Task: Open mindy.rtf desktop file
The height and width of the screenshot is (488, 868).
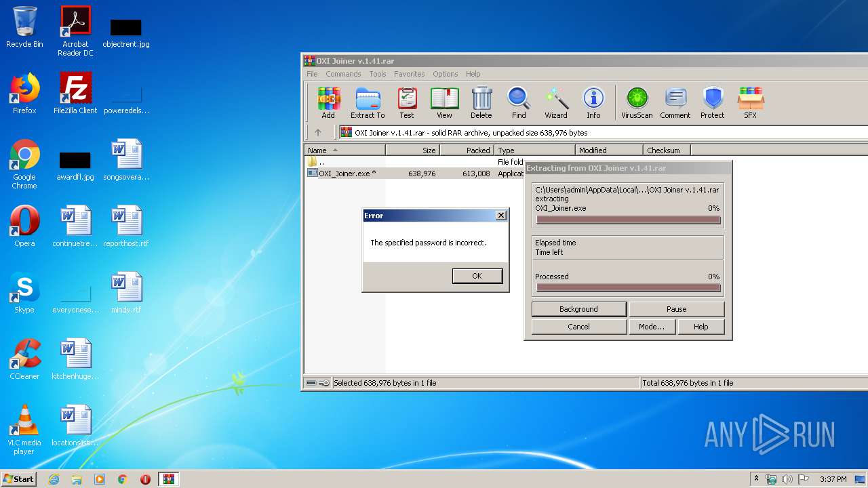Action: point(126,292)
